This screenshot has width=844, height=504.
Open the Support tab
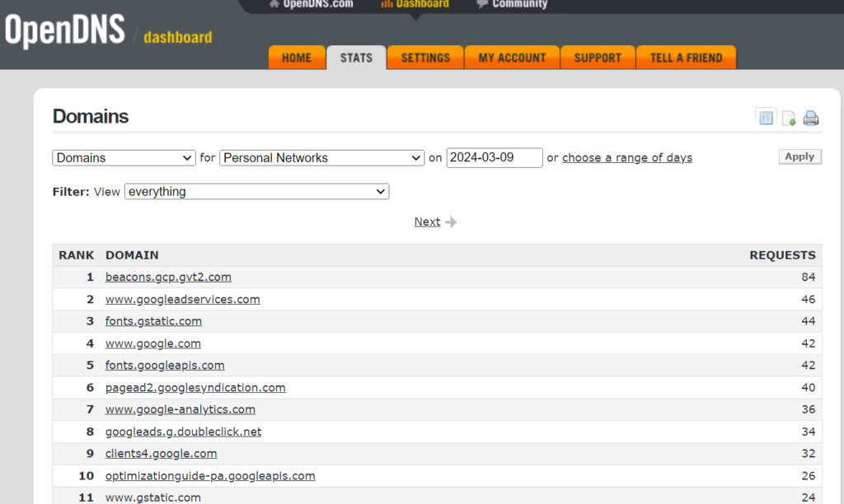click(x=598, y=58)
